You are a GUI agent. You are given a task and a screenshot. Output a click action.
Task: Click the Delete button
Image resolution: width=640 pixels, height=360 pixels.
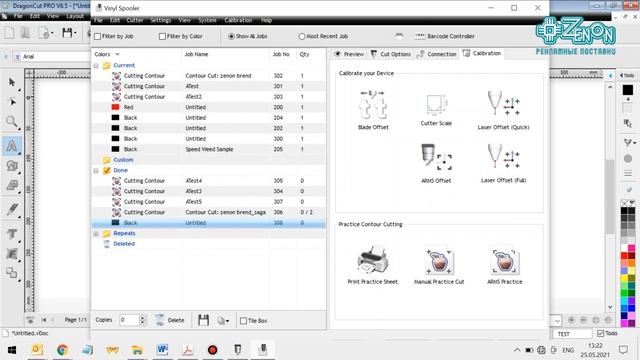point(170,320)
